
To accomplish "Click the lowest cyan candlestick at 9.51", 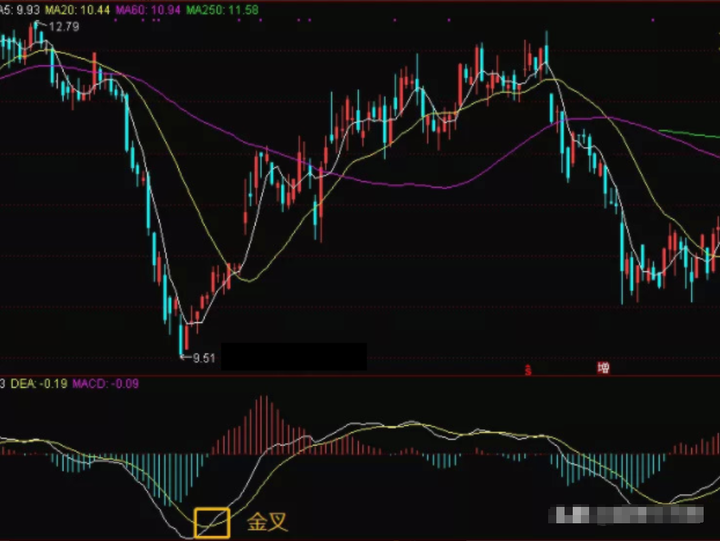I will 181,338.
